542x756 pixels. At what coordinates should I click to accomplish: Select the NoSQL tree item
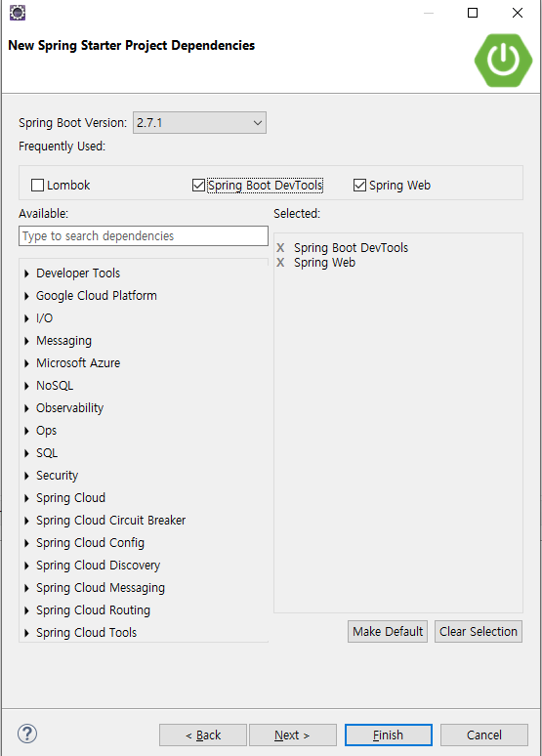click(55, 386)
